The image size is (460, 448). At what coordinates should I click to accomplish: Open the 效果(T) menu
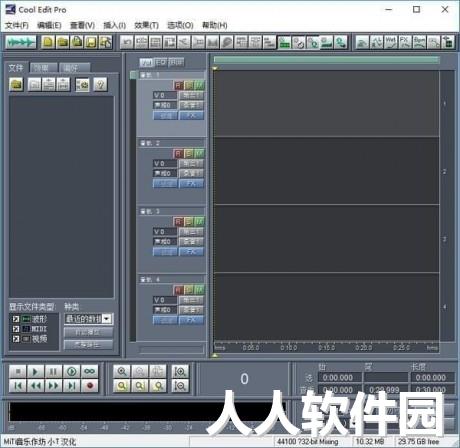tap(146, 25)
